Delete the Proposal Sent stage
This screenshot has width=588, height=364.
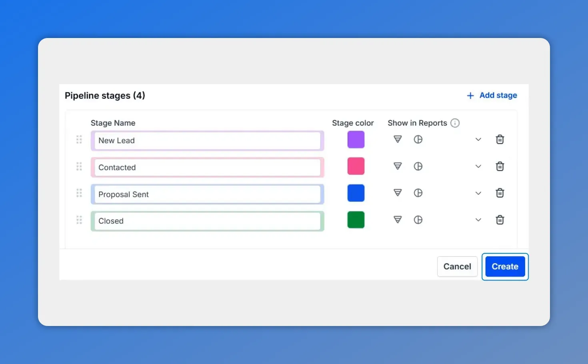(500, 193)
